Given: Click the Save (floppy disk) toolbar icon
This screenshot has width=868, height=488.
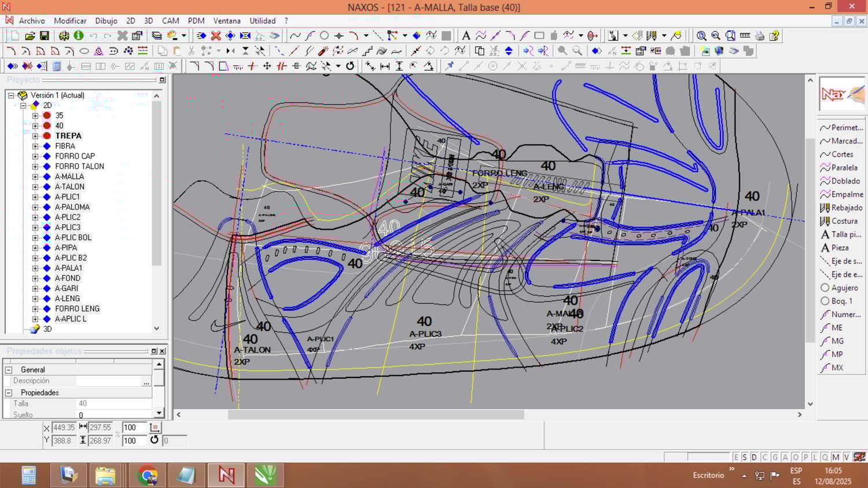Looking at the screenshot, I should (x=45, y=36).
